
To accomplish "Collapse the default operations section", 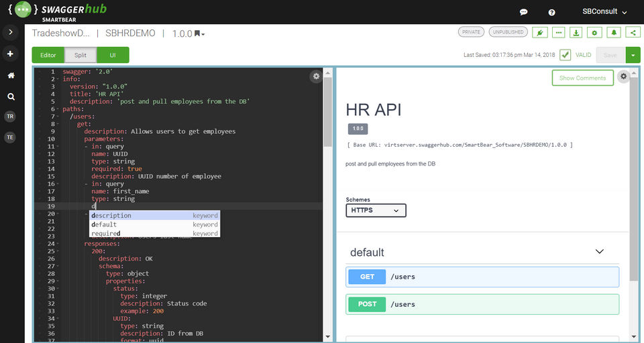I will click(599, 252).
